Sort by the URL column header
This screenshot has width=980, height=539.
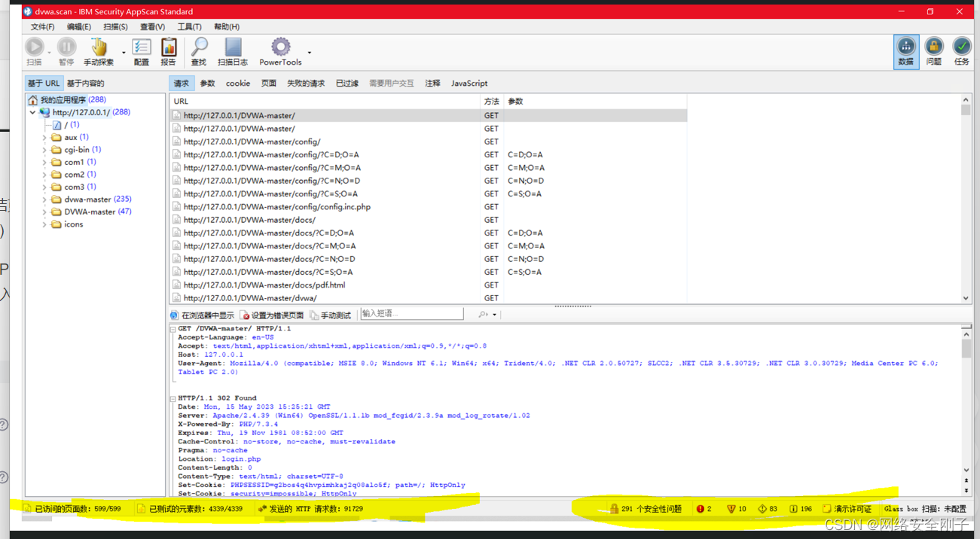(x=325, y=101)
